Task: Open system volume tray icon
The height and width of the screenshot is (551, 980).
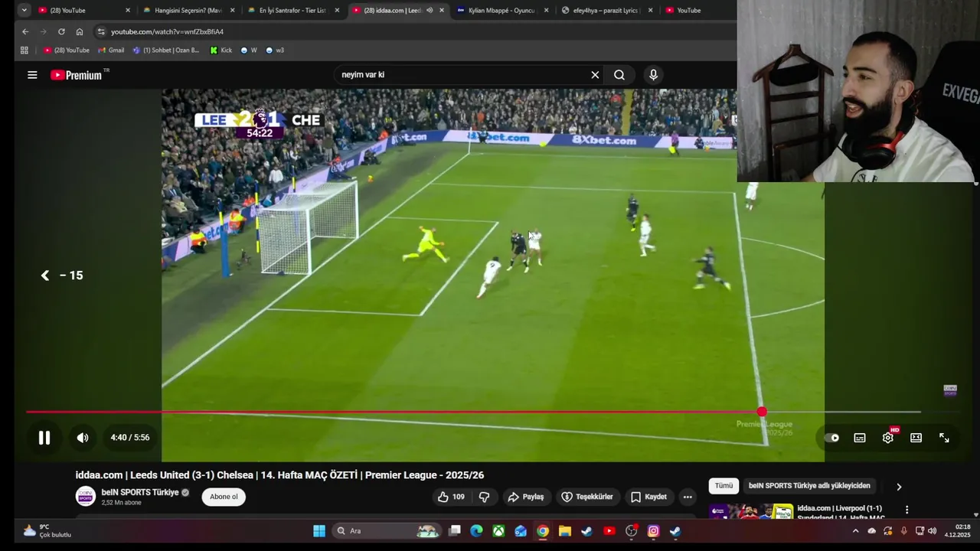Action: tap(932, 531)
